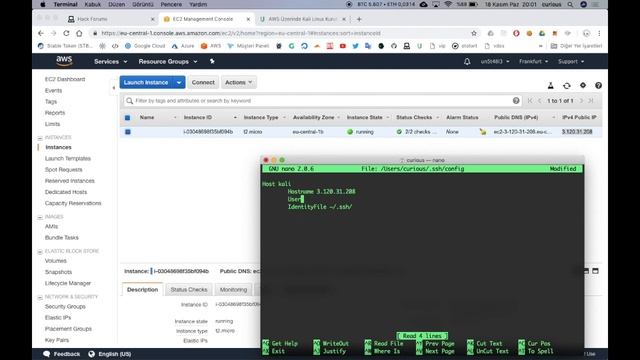Click the Hostname line in nano editor
Image resolution: width=640 pixels, height=360 pixels.
coord(321,191)
